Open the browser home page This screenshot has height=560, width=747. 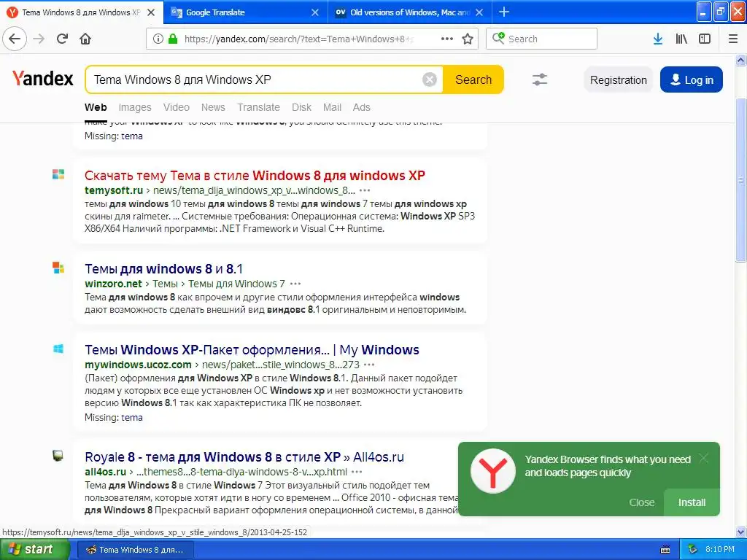click(85, 39)
